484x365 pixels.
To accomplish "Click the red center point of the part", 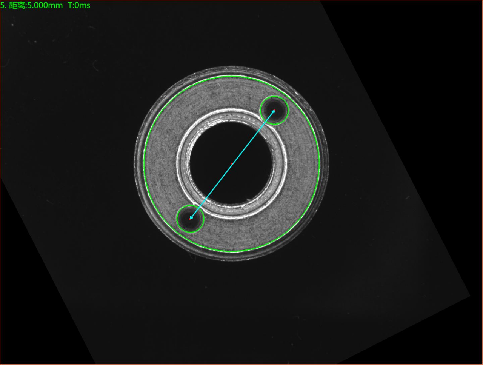I will click(x=232, y=163).
